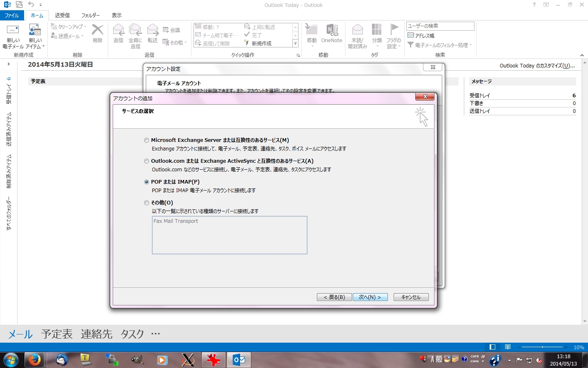588x368 pixels.
Task: Close アカウントの追加 dialog
Action: click(425, 96)
